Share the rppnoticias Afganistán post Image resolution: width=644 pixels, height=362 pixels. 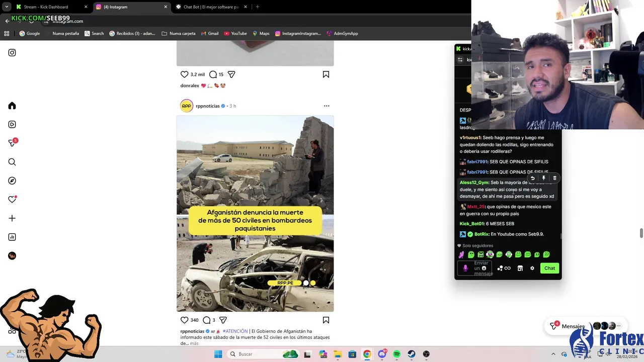tap(223, 320)
